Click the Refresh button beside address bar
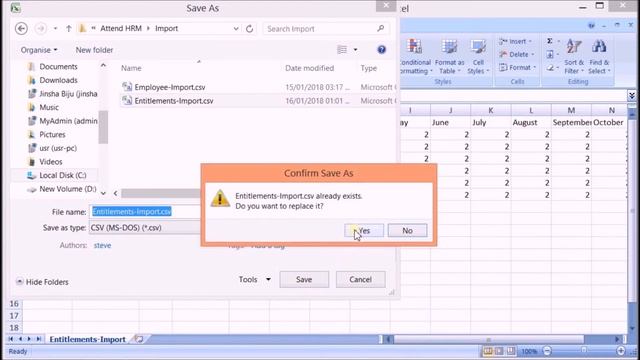This screenshot has height=360, width=640. pos(249,29)
